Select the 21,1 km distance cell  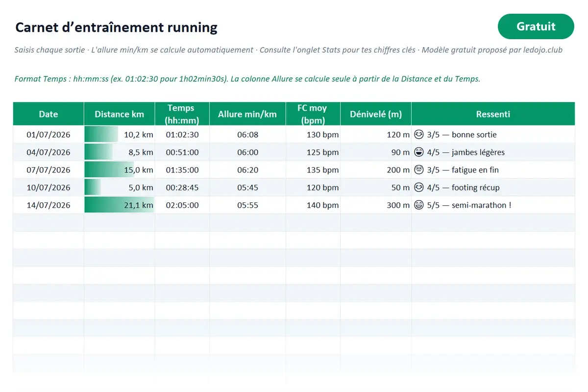[120, 205]
